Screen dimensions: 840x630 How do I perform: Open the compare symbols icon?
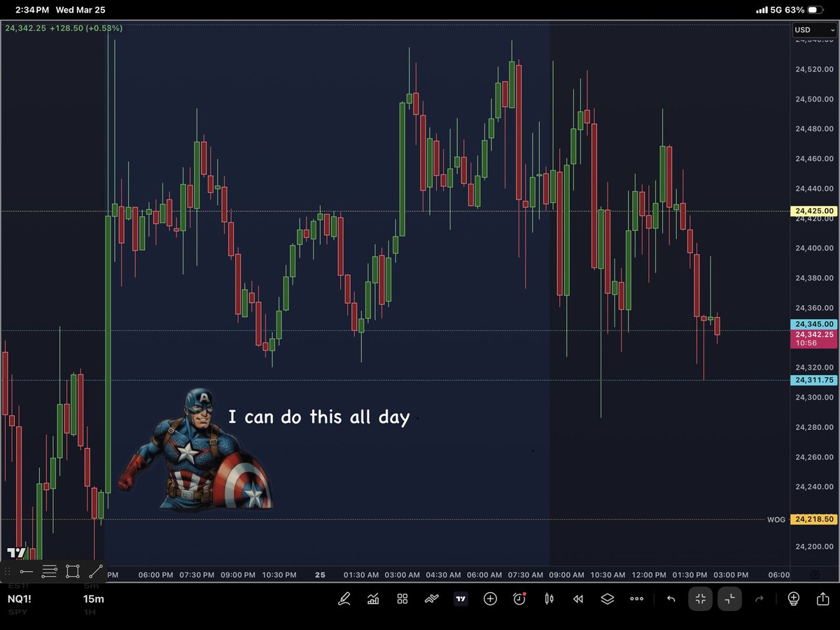431,598
